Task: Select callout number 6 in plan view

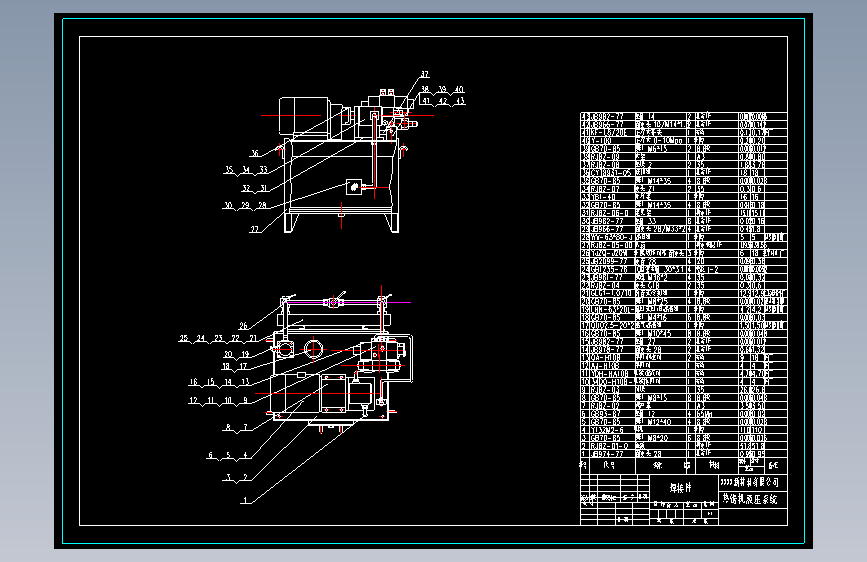Action: (x=211, y=456)
